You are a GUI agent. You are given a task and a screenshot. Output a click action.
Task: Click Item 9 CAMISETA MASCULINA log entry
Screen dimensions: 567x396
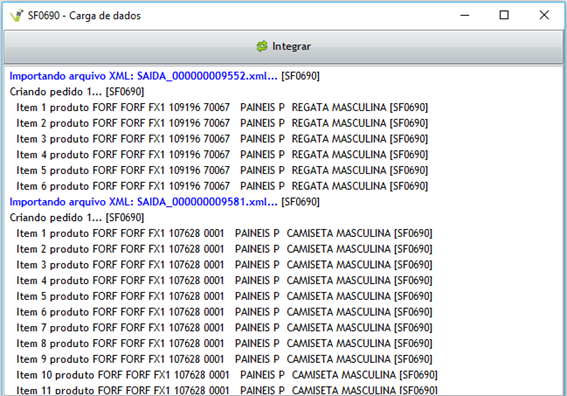point(224,359)
